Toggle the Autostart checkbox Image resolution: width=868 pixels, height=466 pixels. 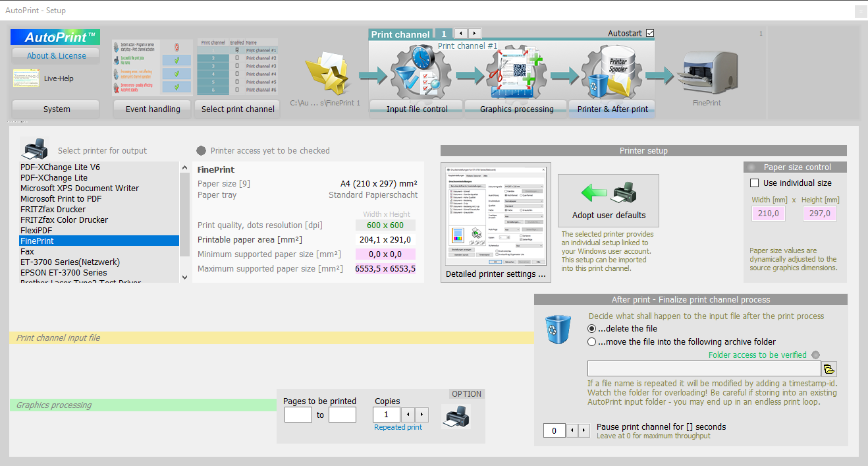(x=650, y=33)
